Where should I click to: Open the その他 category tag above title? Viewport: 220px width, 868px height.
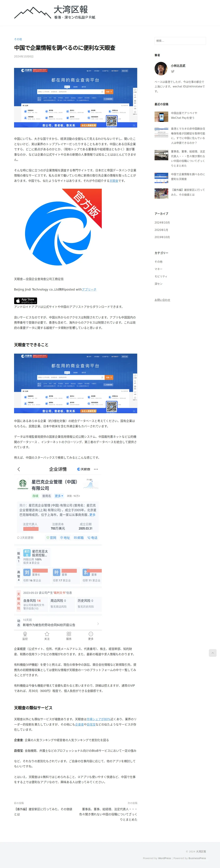tap(18, 39)
